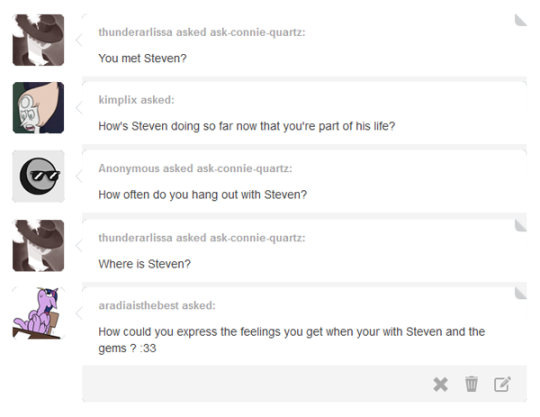
Task: Click the folded corner on the first ask
Action: [x=520, y=20]
